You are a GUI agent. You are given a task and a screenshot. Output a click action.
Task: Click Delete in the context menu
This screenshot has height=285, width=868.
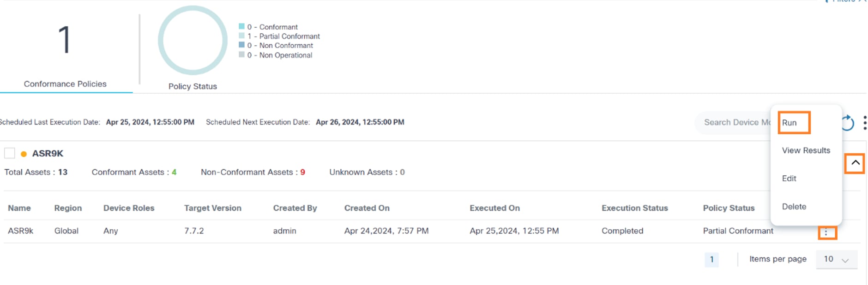pos(794,207)
